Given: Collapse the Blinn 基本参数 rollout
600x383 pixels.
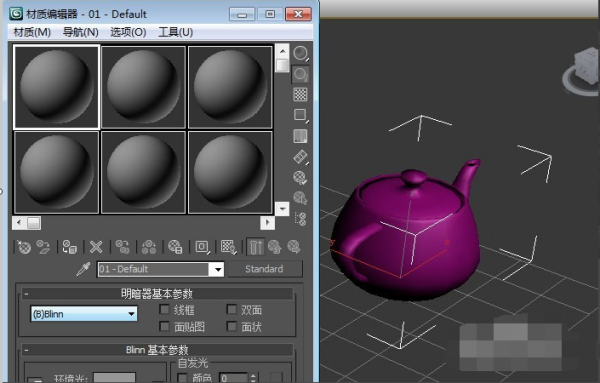Looking at the screenshot, I should click(x=157, y=350).
